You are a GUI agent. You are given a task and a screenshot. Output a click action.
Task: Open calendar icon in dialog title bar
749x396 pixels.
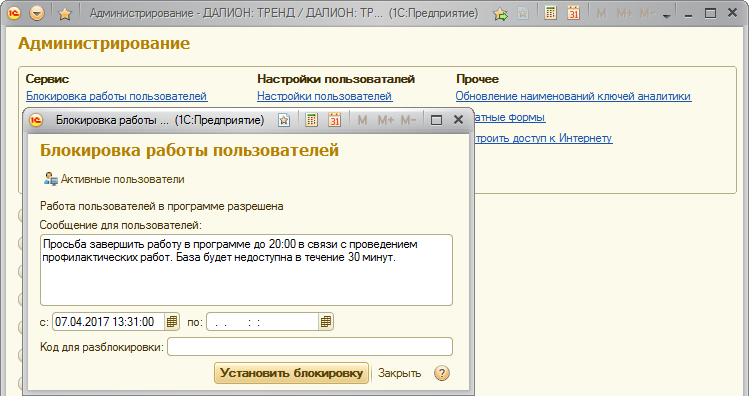click(x=334, y=120)
